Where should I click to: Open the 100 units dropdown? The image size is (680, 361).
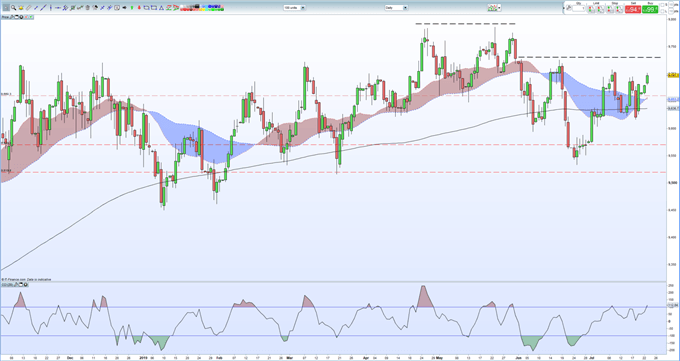coord(295,7)
